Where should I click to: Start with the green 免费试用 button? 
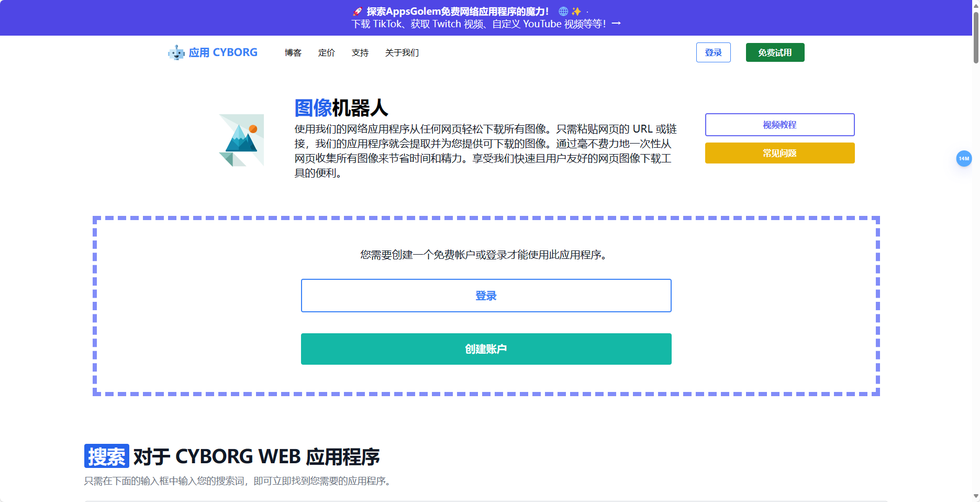pos(775,52)
